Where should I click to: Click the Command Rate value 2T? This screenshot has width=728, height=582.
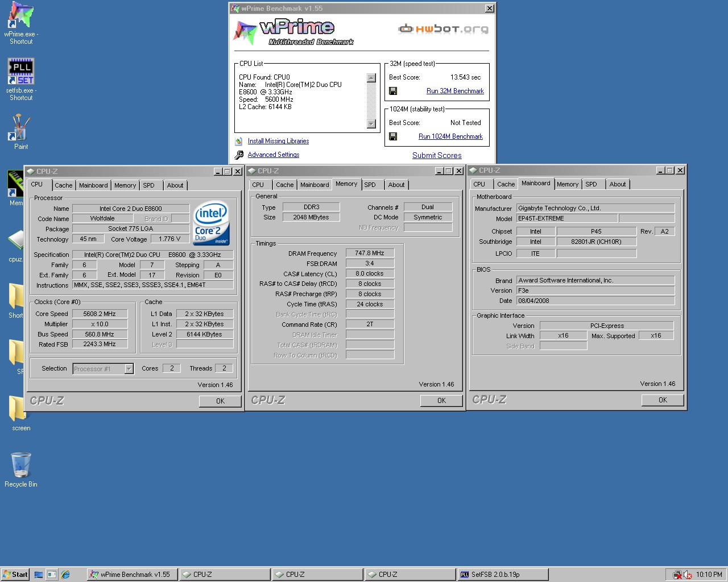370,325
